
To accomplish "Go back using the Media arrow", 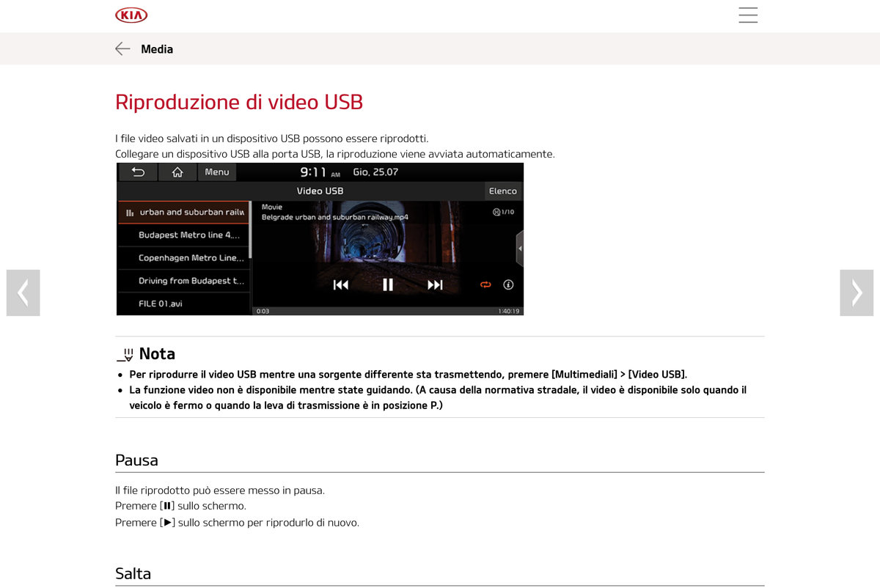I will coord(122,48).
